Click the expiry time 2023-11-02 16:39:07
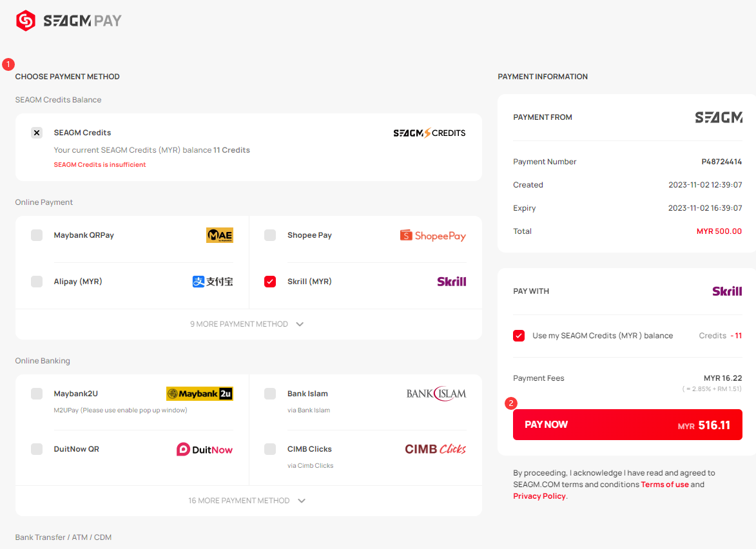 tap(705, 208)
